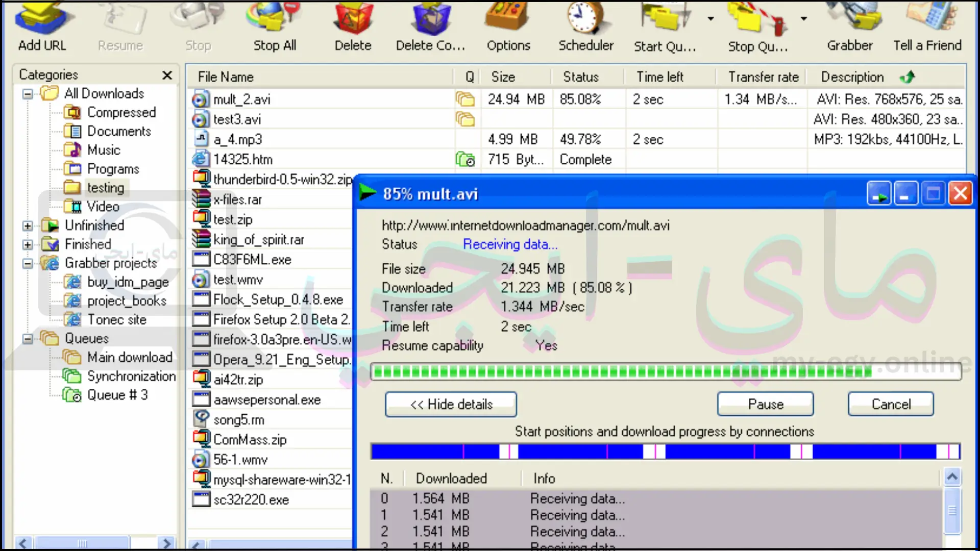The image size is (980, 551).
Task: Open Start Queue dropdown arrow
Action: 710,19
